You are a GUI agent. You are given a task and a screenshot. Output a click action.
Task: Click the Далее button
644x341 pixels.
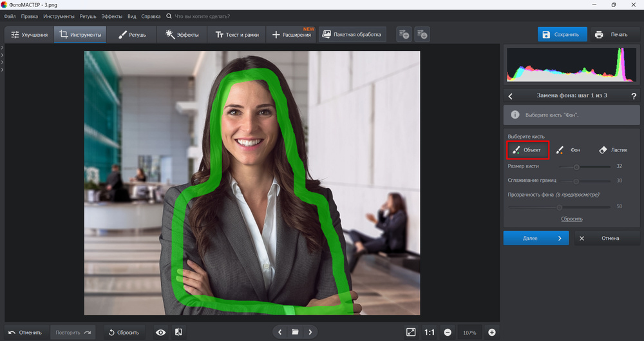pyautogui.click(x=535, y=238)
